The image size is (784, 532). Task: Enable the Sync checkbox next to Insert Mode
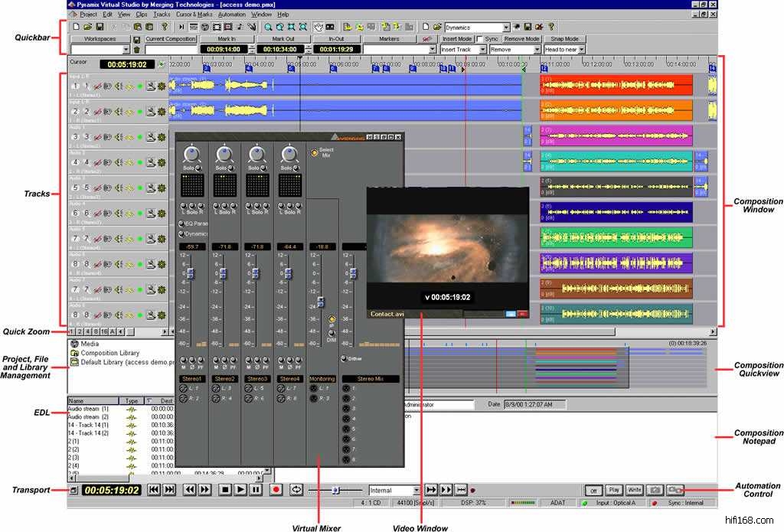[x=480, y=39]
